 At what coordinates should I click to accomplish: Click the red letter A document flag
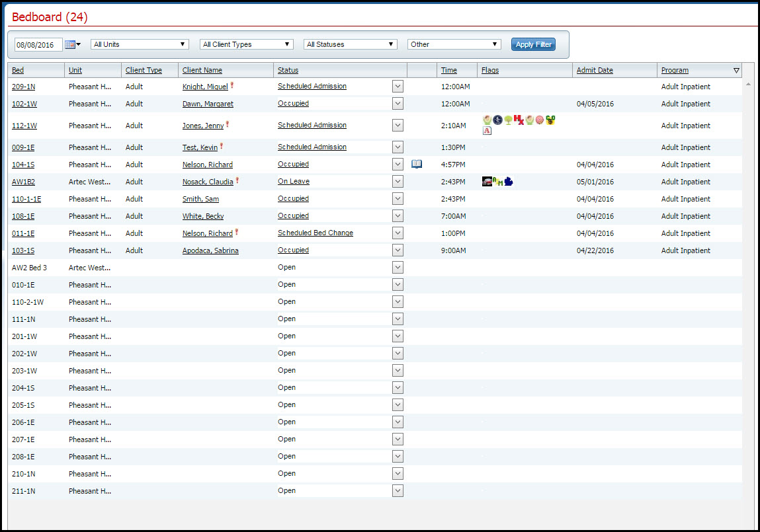[x=487, y=131]
